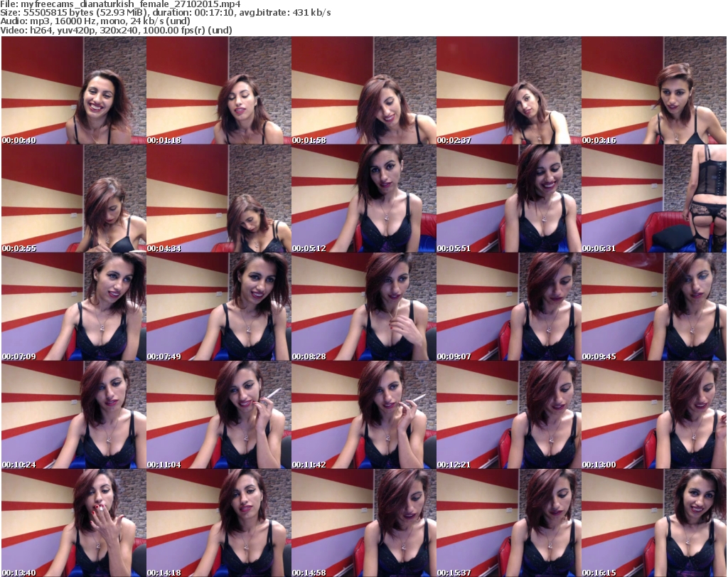Click the 'File:' name header line
The image size is (728, 577).
click(x=120, y=4)
